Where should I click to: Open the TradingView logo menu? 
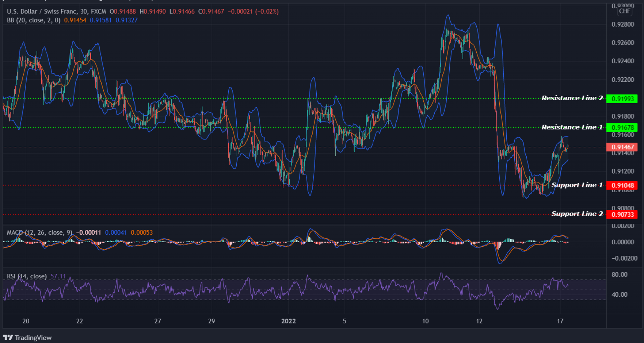pyautogui.click(x=27, y=338)
